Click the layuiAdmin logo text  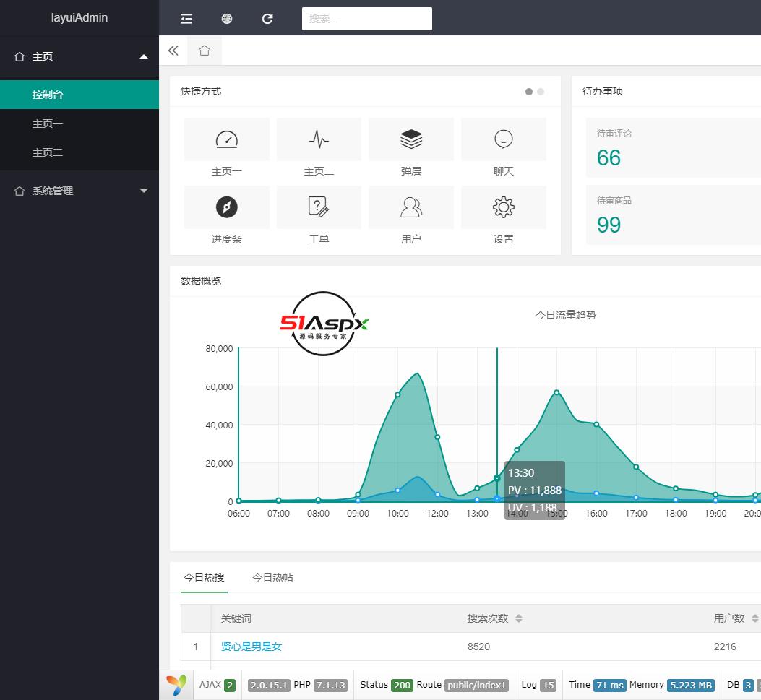79,17
